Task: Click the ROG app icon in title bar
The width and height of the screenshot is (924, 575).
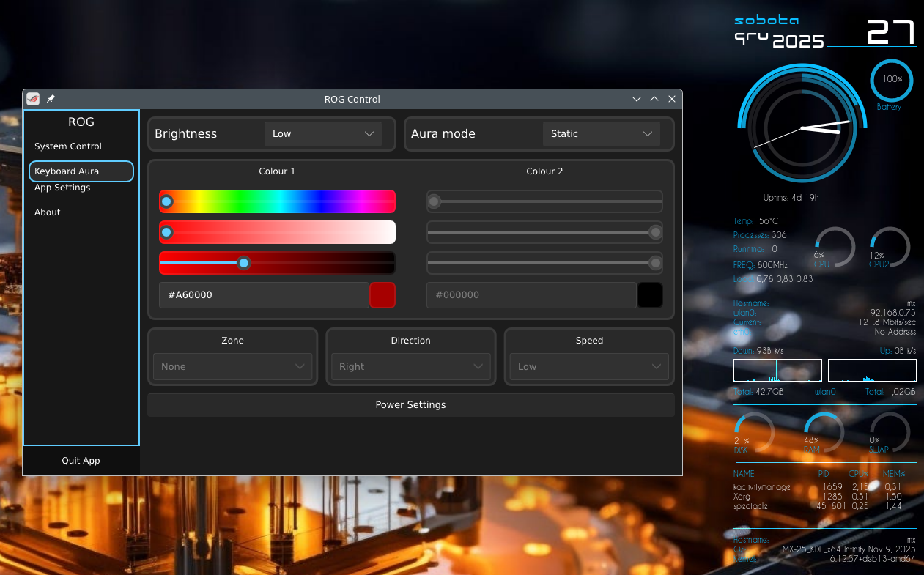Action: pos(33,99)
